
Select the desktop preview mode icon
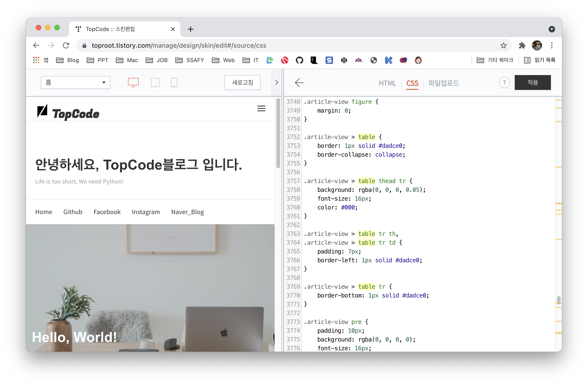pyautogui.click(x=133, y=82)
